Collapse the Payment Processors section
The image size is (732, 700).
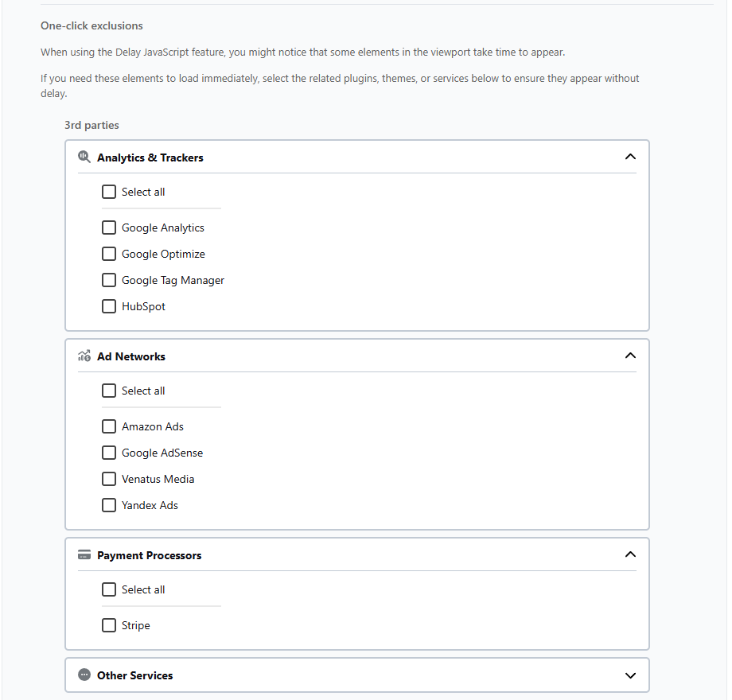(x=630, y=554)
